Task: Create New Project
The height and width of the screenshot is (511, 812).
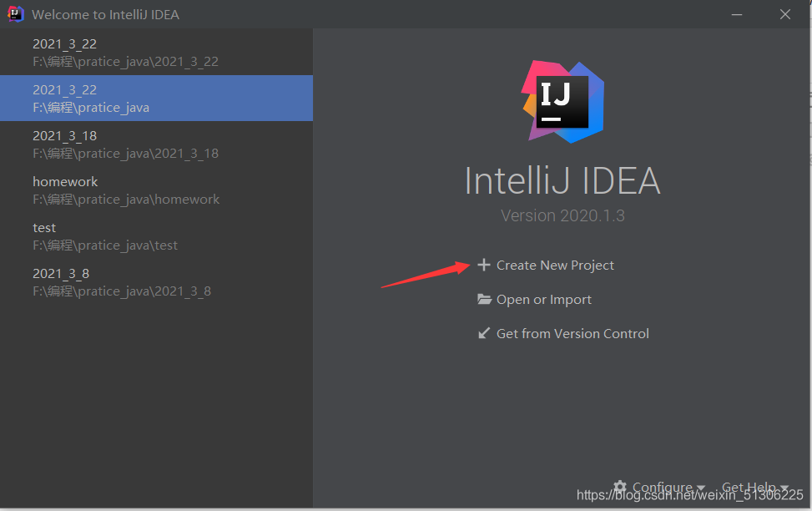Action: click(555, 265)
